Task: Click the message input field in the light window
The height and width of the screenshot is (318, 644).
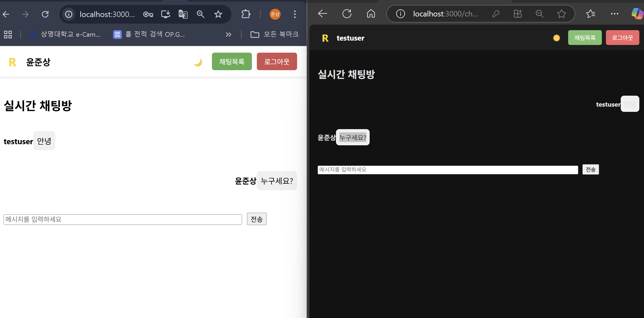Action: coord(123,219)
